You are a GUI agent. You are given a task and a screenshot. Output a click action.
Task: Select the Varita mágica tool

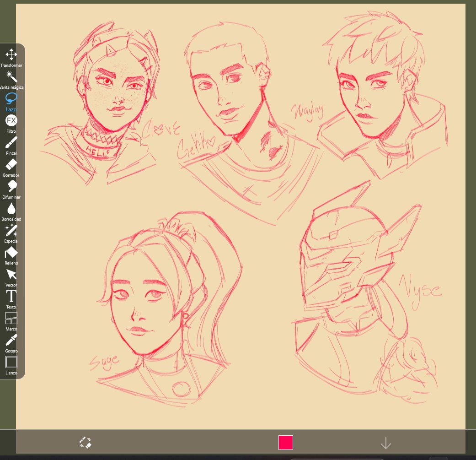coord(11,80)
